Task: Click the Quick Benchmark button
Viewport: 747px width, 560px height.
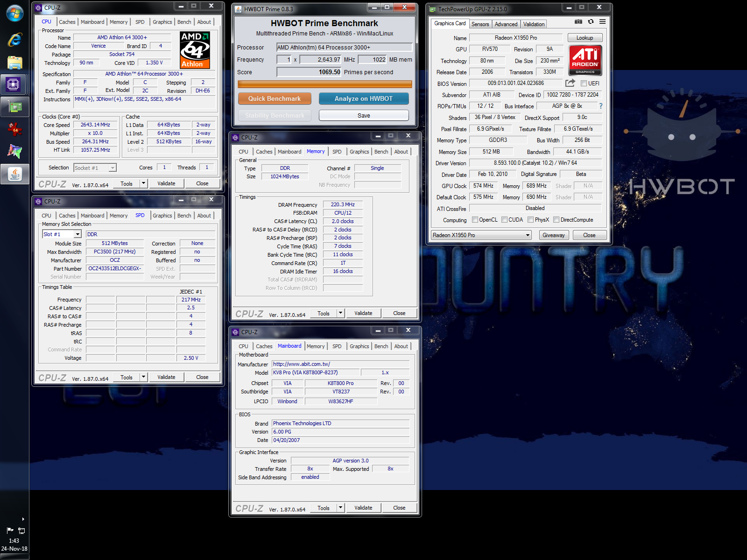Action: click(x=275, y=98)
